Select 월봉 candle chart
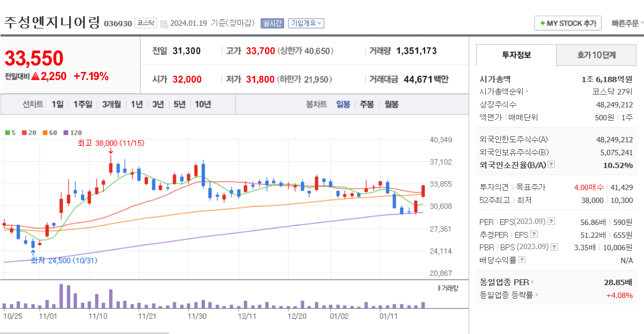Screen dimensions: 644x334 point(391,104)
